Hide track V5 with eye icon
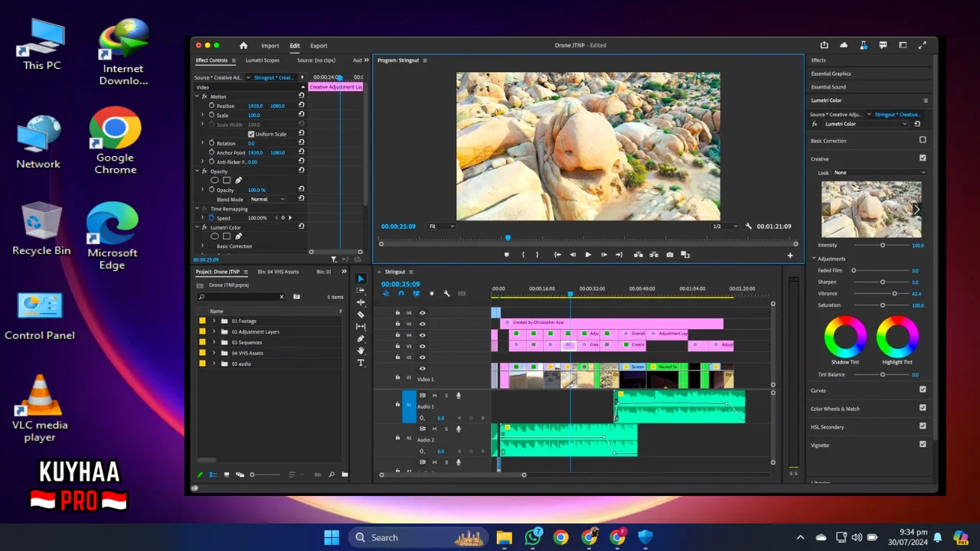The height and width of the screenshot is (551, 980). click(x=422, y=324)
